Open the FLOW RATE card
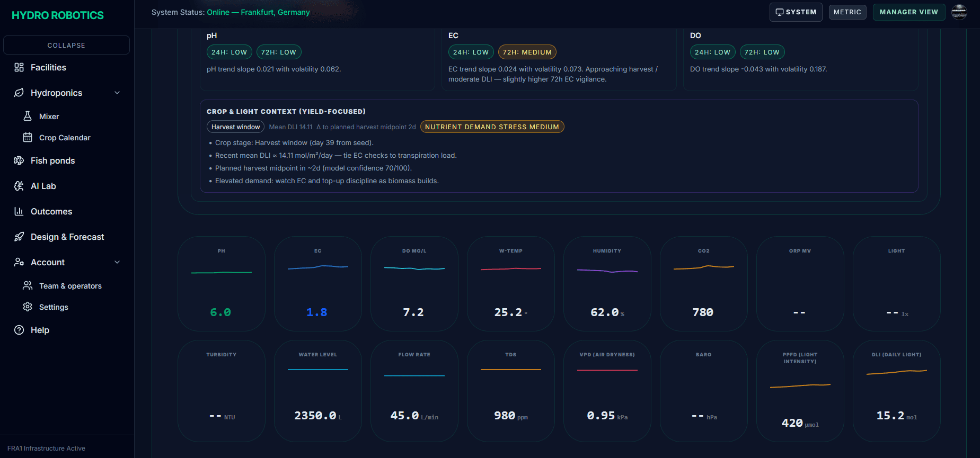 pos(414,391)
